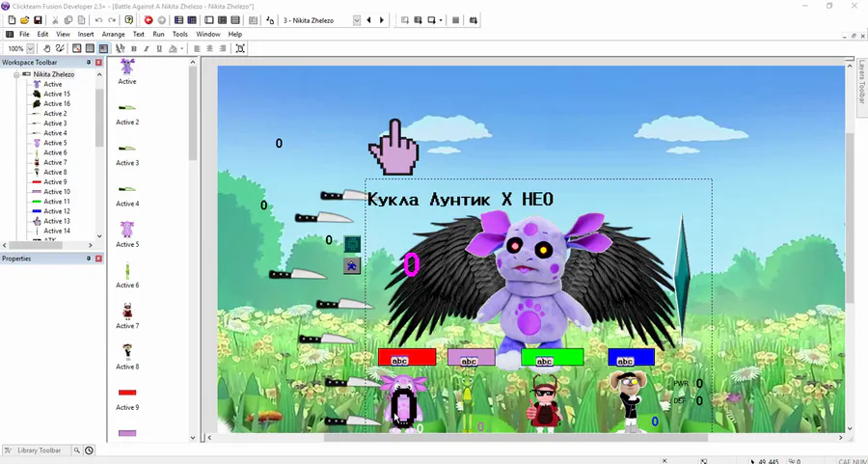Click the Copy icon in toolbar
Screen dimensions: 868x464
68,20
